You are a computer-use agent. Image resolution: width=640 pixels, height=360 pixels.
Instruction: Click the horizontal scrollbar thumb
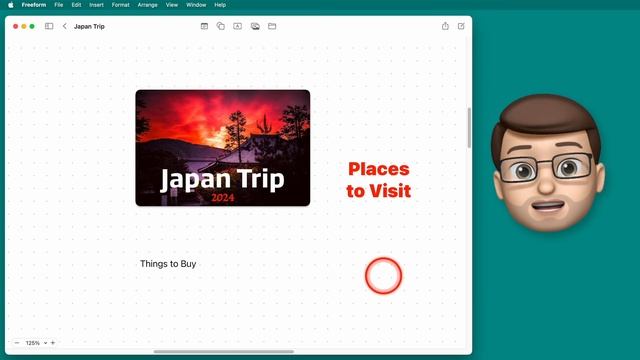pyautogui.click(x=224, y=351)
